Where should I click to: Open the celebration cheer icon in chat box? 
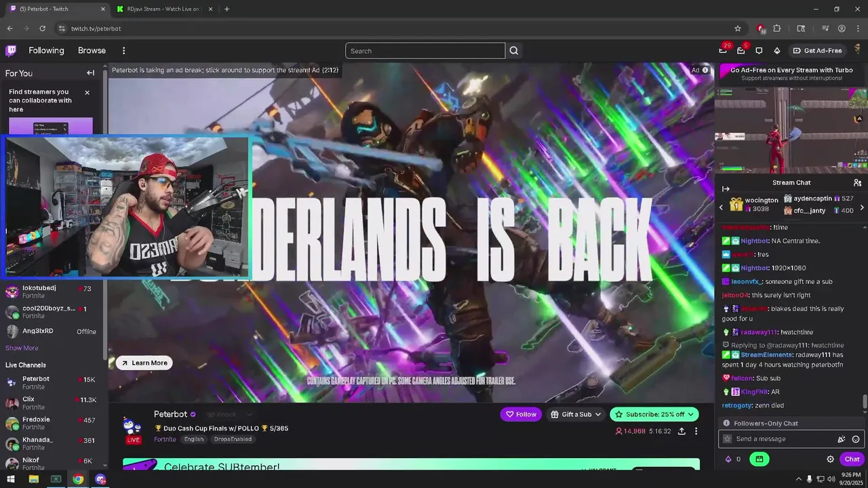pyautogui.click(x=842, y=439)
